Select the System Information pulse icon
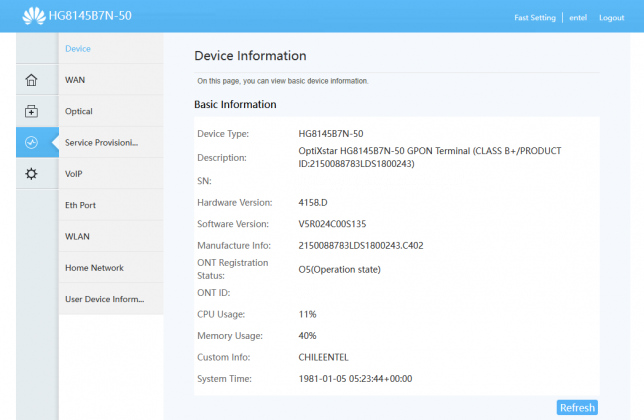 tap(31, 142)
